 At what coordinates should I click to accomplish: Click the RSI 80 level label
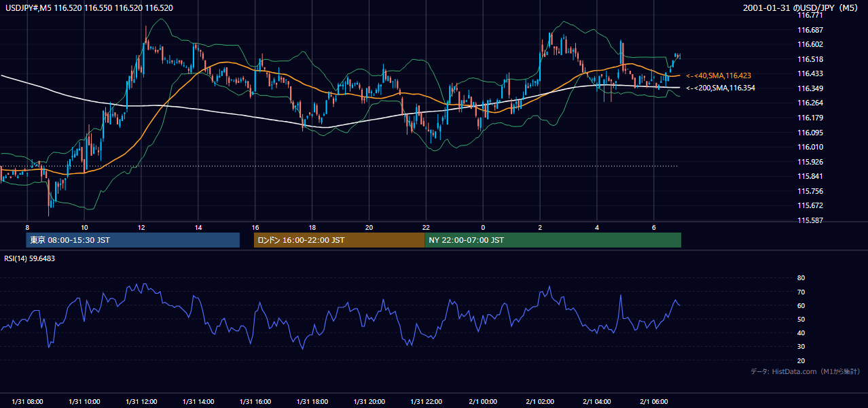(x=801, y=278)
